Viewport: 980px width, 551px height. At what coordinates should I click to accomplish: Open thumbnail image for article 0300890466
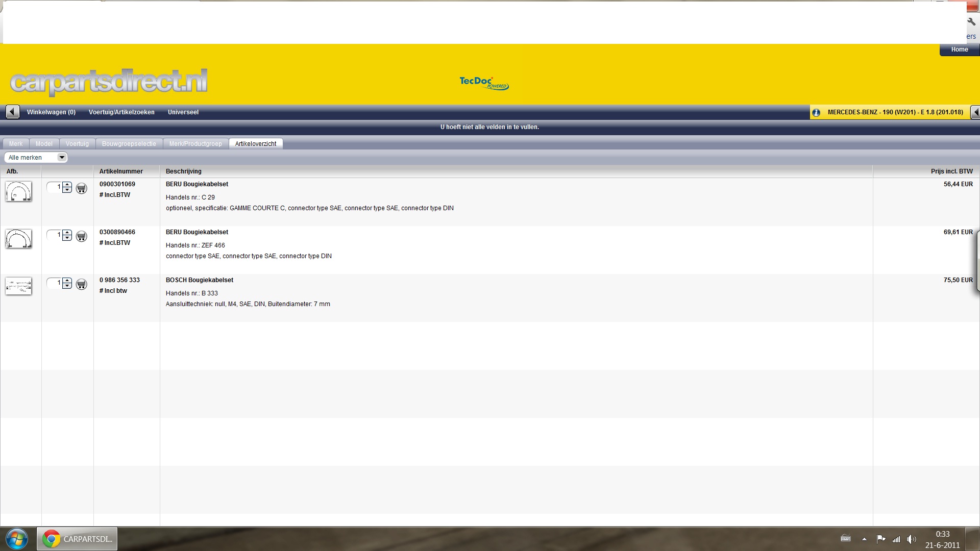18,239
